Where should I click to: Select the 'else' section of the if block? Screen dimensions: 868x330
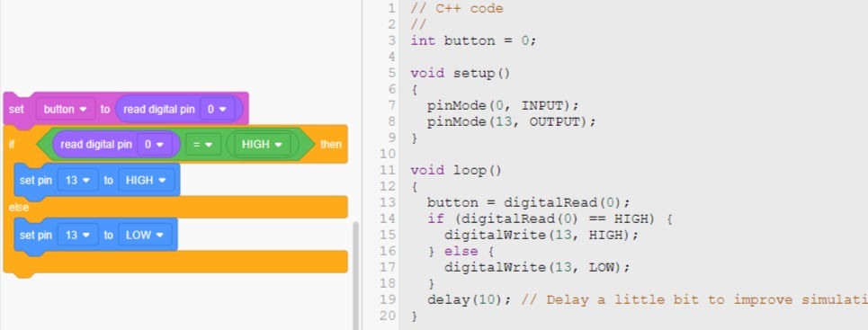click(175, 207)
